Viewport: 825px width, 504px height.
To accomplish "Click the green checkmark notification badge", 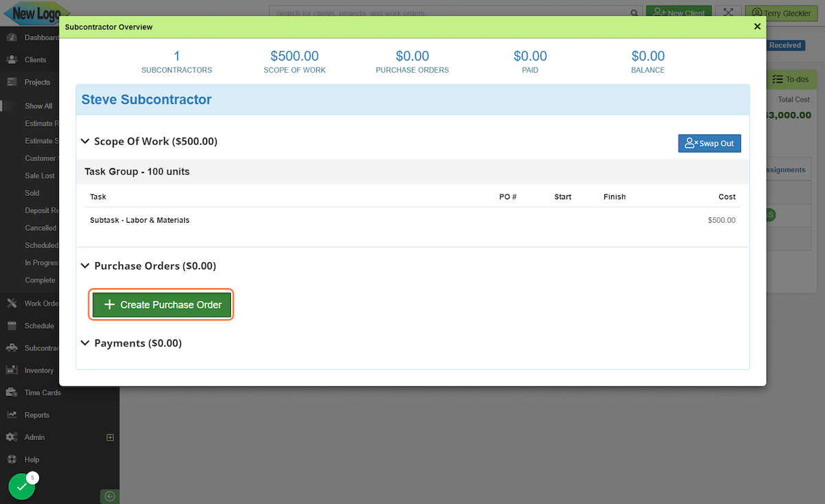I will click(22, 486).
